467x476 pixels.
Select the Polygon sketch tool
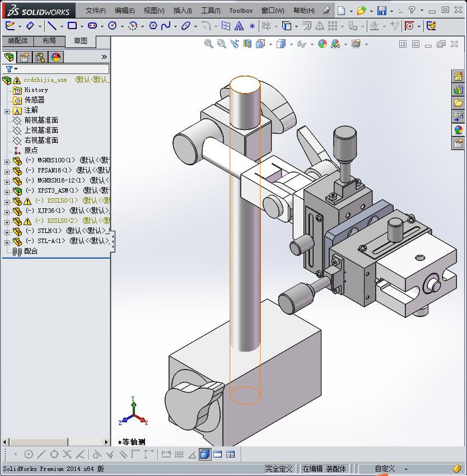pos(153,26)
